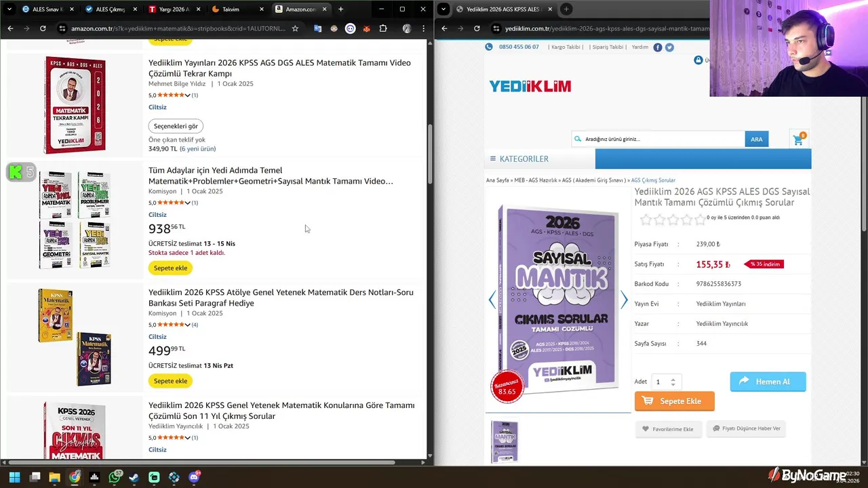Open a new tab in the Amazon window

point(340,9)
